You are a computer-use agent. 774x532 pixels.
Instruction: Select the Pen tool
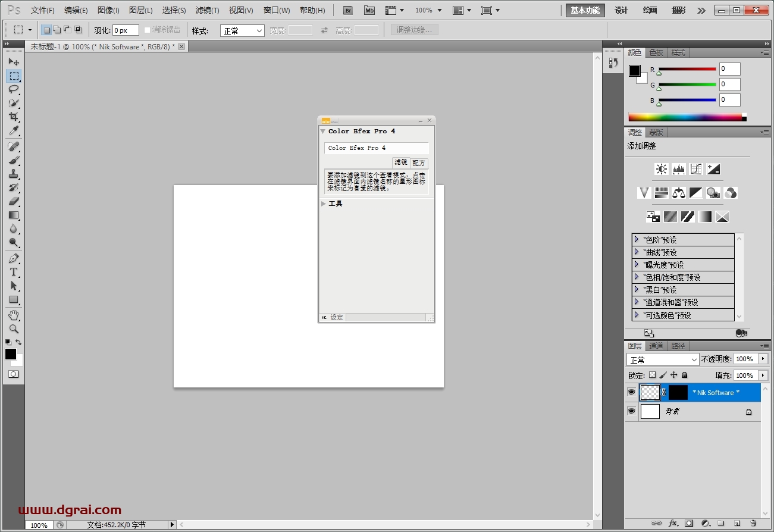[14, 259]
